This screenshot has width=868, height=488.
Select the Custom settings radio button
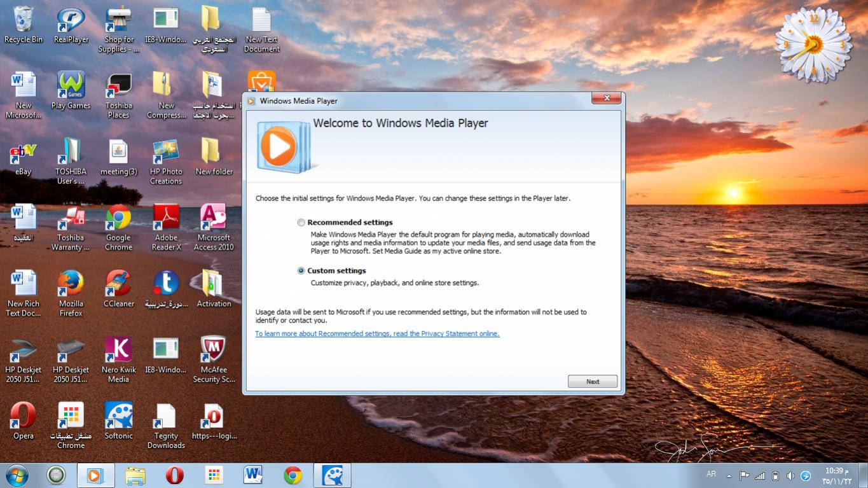tap(301, 270)
